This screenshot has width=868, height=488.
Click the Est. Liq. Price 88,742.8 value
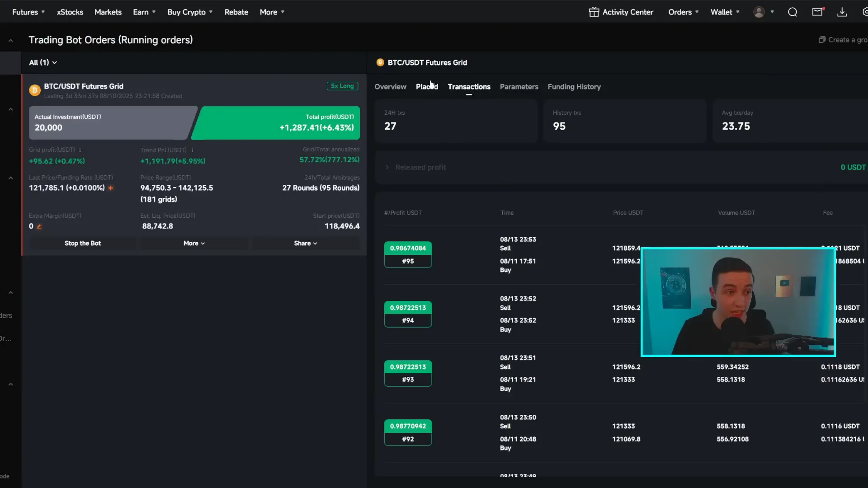pos(157,226)
